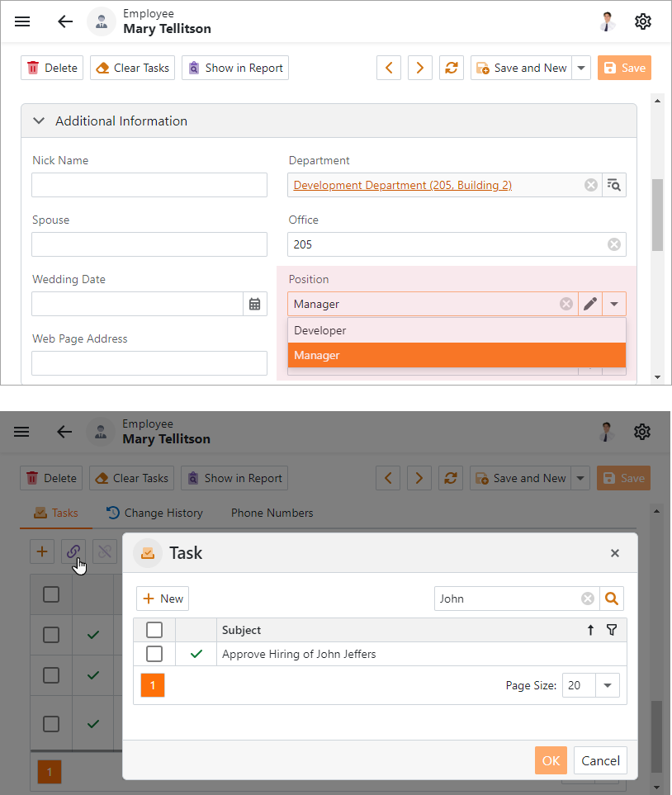Clear the Office field value 205
Viewport: 672px width, 795px height.
(614, 244)
